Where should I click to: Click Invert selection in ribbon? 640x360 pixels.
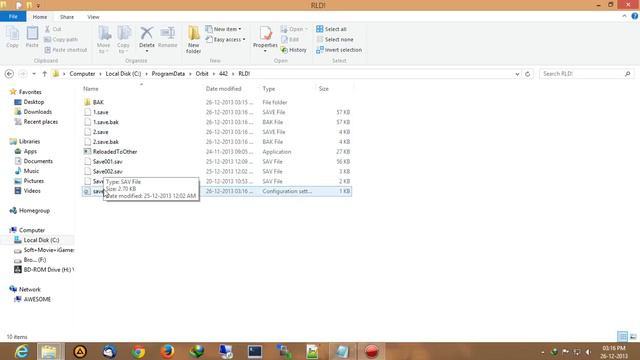[x=339, y=50]
